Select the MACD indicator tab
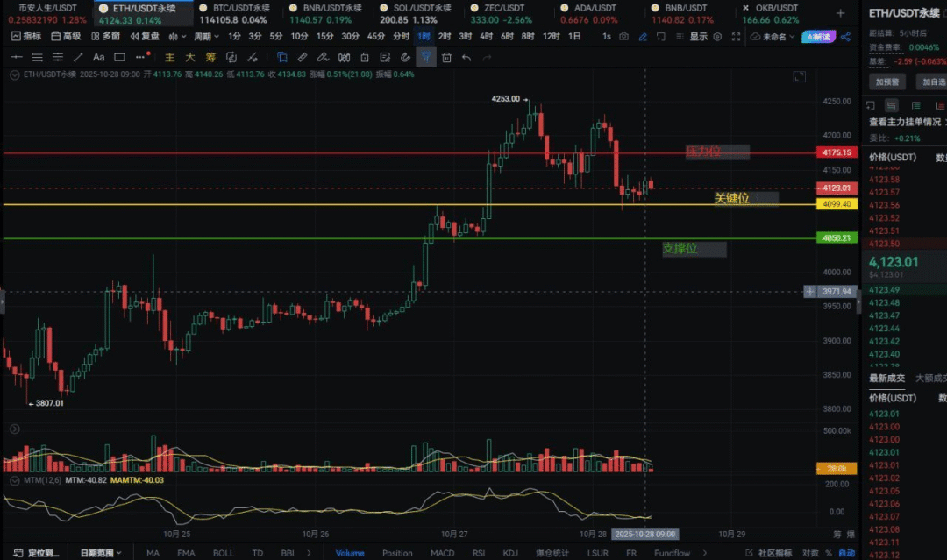The image size is (947, 560). click(x=442, y=553)
